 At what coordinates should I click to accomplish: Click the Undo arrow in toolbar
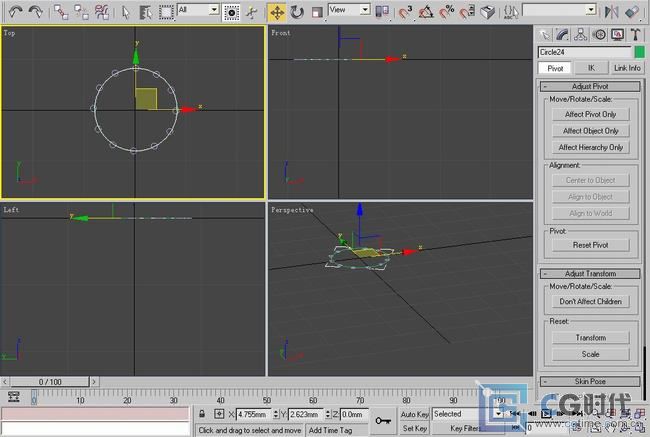tap(15, 11)
